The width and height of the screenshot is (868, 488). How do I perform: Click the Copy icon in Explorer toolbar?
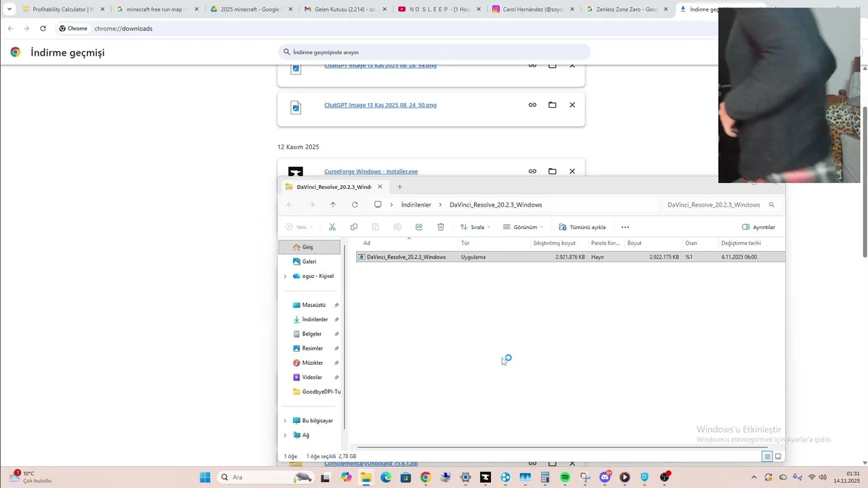(354, 227)
